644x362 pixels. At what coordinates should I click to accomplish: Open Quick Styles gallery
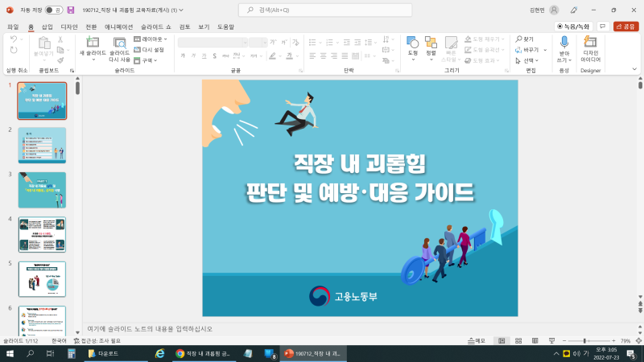[451, 49]
